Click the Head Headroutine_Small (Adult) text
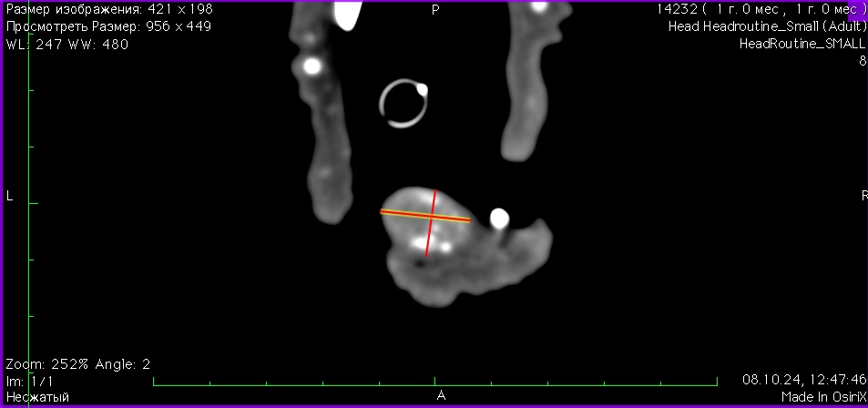The width and height of the screenshot is (868, 408). coord(766,26)
